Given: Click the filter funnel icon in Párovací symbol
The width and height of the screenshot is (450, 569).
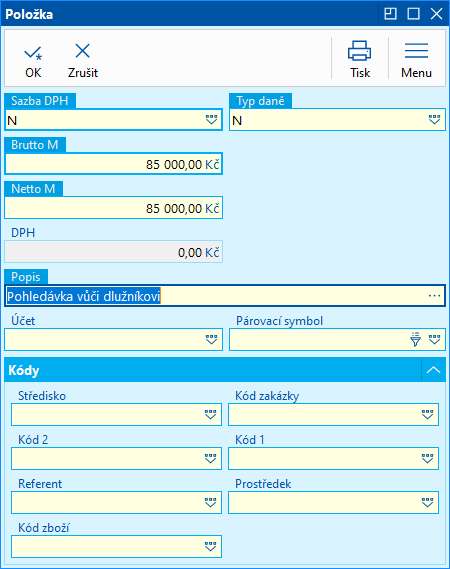Looking at the screenshot, I should 416,339.
